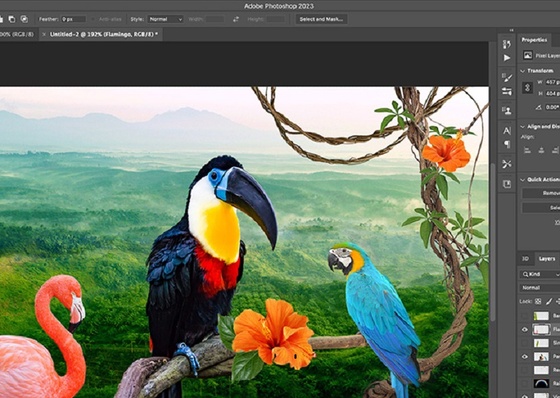Align horizontal centers icon under Align

541,150
